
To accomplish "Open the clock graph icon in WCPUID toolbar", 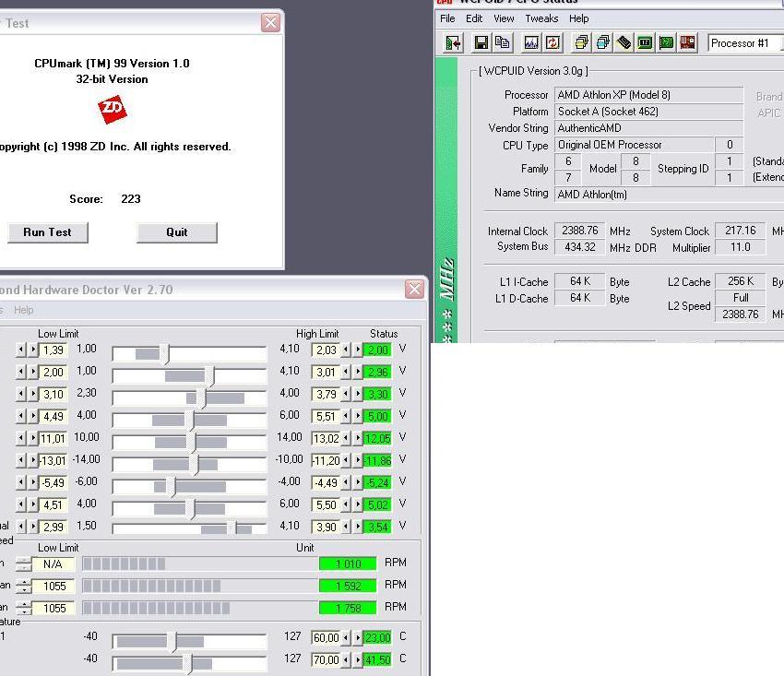I will click(531, 43).
